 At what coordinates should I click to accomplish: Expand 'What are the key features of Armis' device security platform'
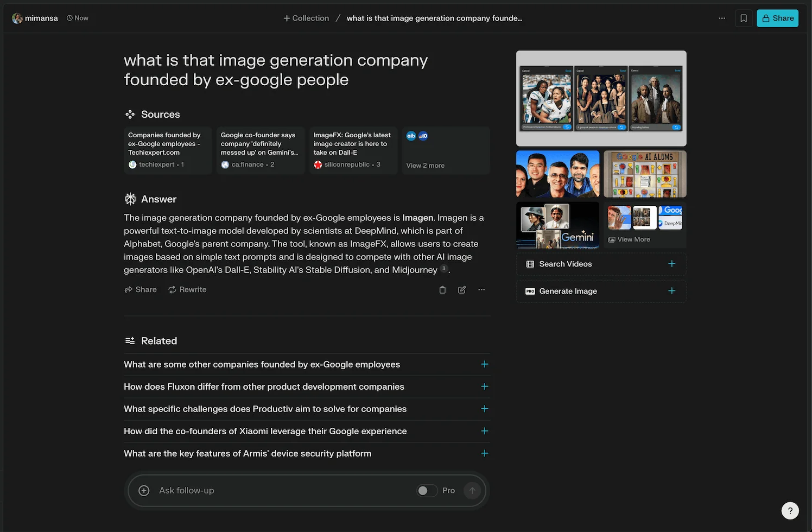[485, 453]
